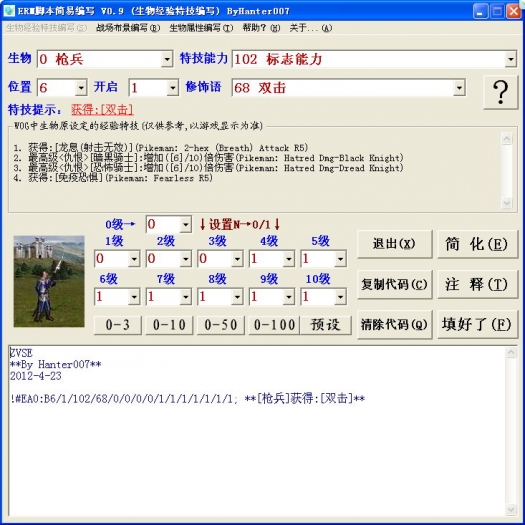This screenshot has width=525, height=525.
Task: Click the large question mark help button
Action: pyautogui.click(x=501, y=92)
